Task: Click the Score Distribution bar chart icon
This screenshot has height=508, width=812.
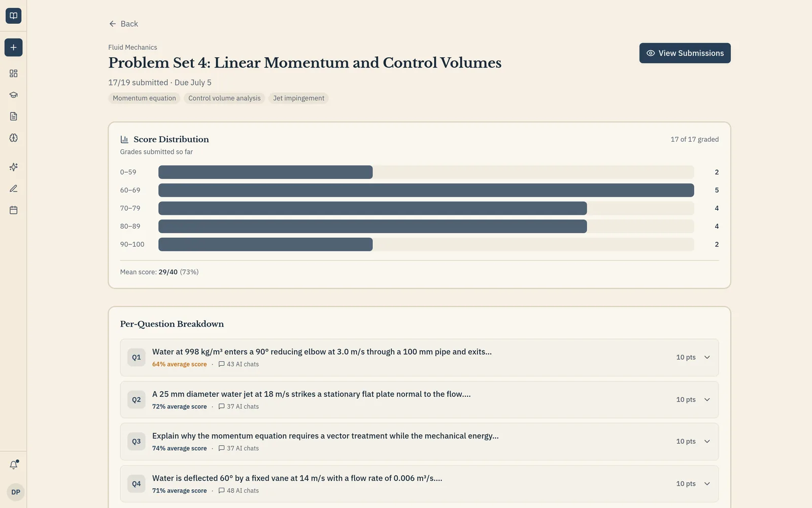Action: pyautogui.click(x=124, y=139)
